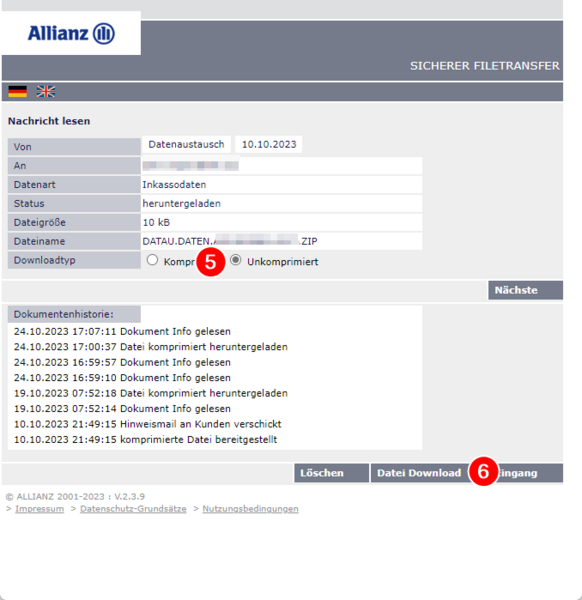Start the Datei Download

tap(419, 473)
